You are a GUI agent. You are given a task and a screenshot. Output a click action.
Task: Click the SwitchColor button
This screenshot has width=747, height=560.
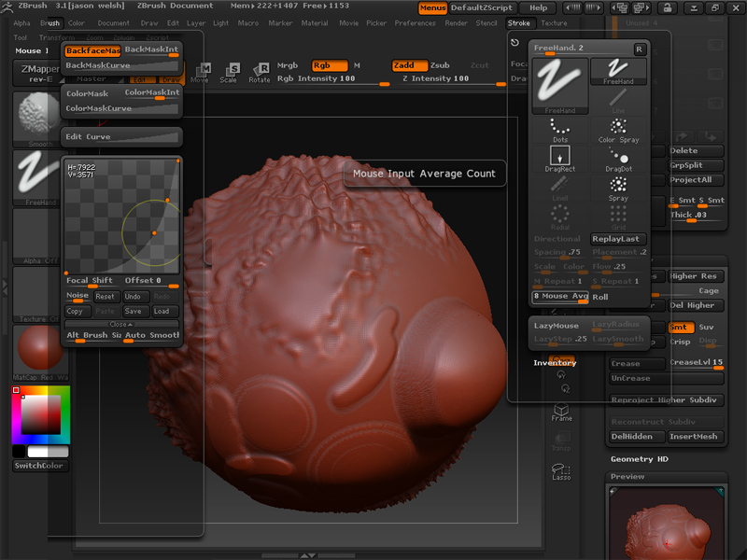(40, 466)
